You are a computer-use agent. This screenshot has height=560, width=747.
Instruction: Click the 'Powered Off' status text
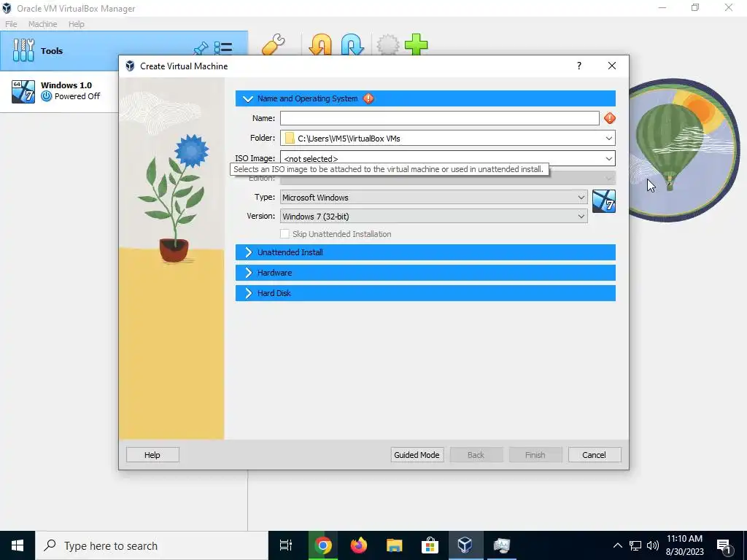(77, 96)
